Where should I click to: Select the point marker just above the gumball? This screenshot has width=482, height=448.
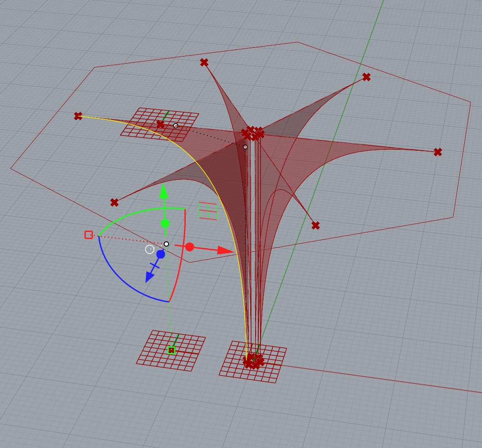(x=115, y=202)
